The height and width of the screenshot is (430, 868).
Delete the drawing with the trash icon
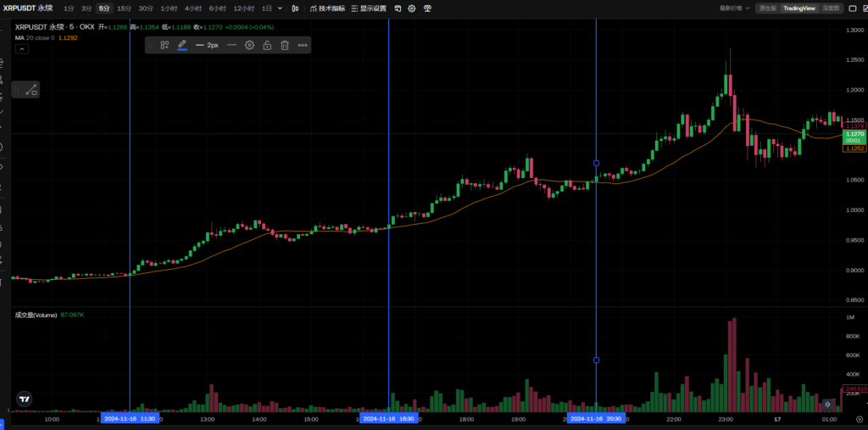click(x=285, y=45)
